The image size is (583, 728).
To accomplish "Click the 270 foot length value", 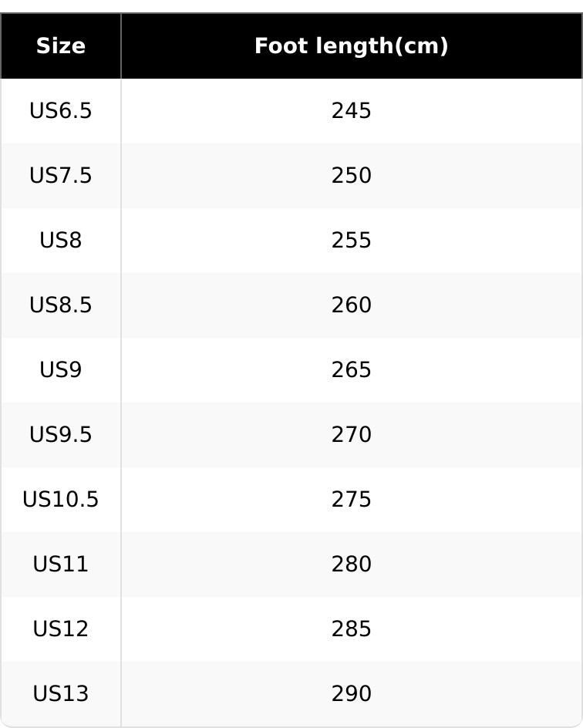I will pyautogui.click(x=351, y=435).
